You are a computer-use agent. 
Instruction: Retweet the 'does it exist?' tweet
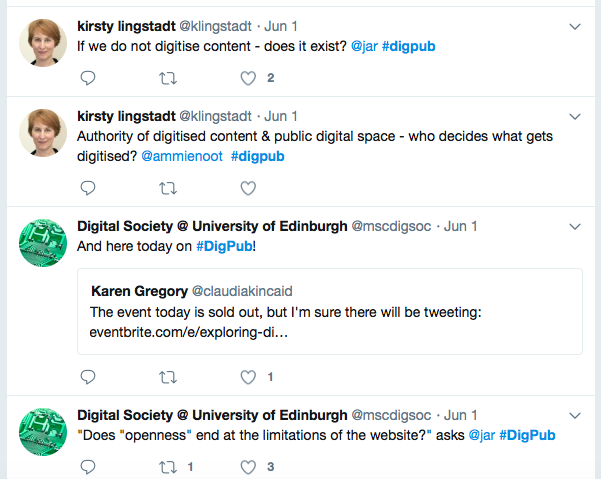[168, 79]
